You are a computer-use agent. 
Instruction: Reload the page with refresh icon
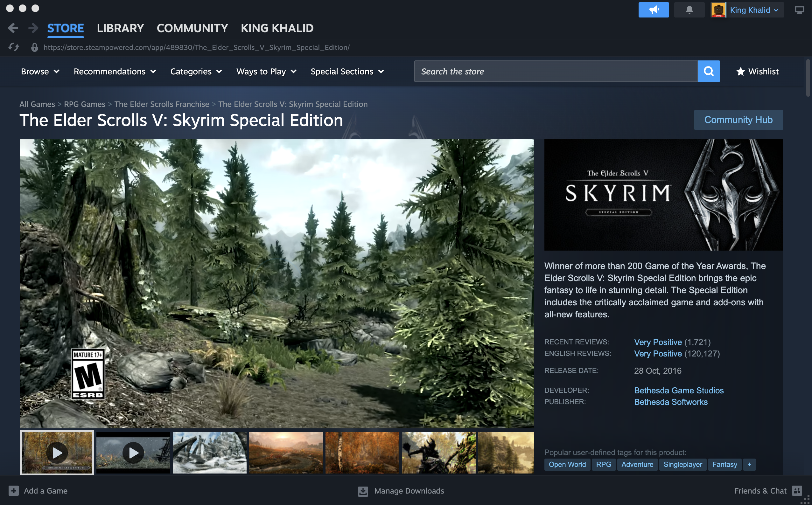pyautogui.click(x=13, y=47)
